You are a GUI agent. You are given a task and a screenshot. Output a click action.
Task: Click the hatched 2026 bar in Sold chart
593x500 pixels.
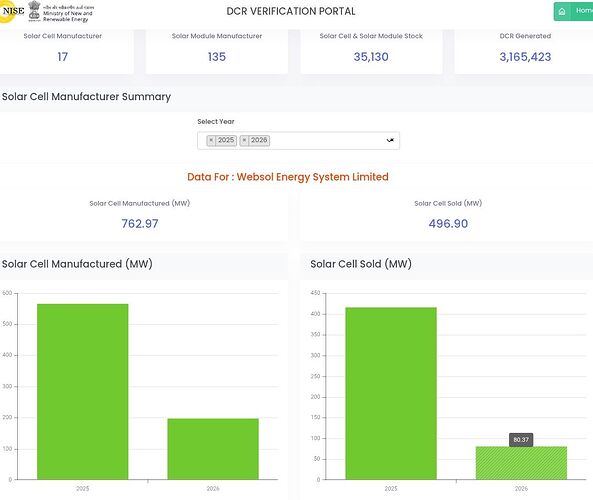point(521,463)
